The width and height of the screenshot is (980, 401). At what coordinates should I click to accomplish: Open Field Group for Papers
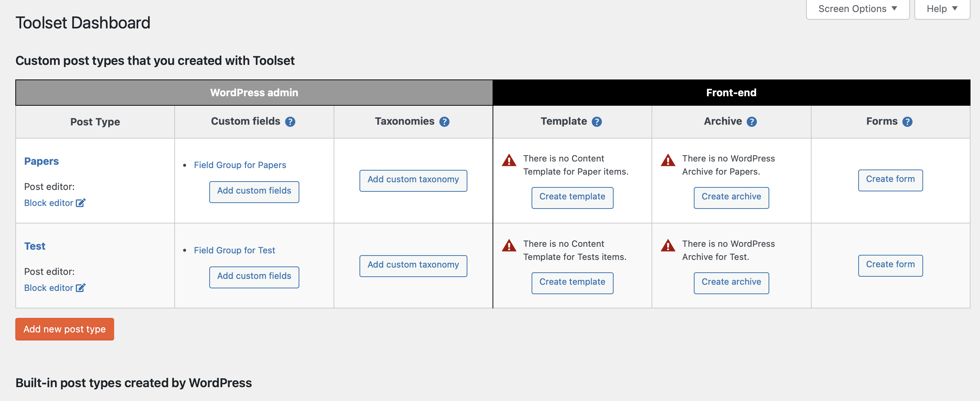tap(240, 165)
